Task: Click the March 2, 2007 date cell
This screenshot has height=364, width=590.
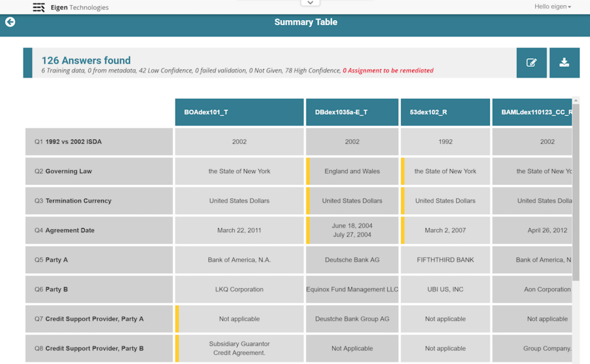Action: [445, 230]
